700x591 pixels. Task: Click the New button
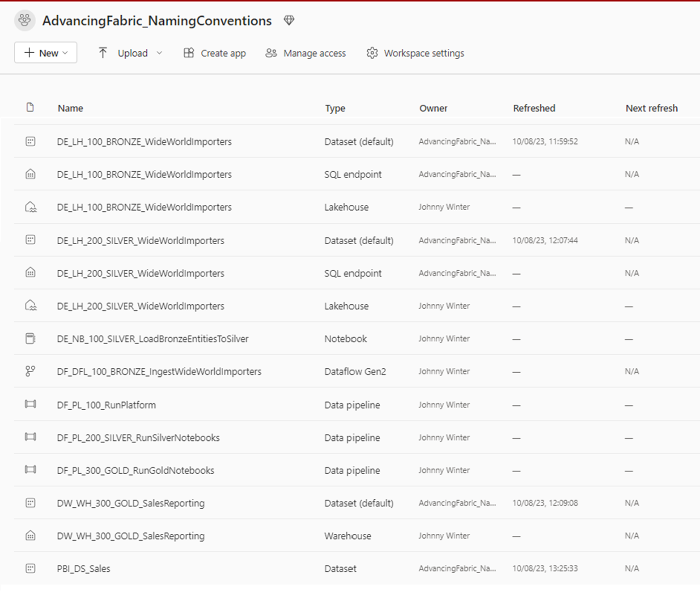click(45, 52)
